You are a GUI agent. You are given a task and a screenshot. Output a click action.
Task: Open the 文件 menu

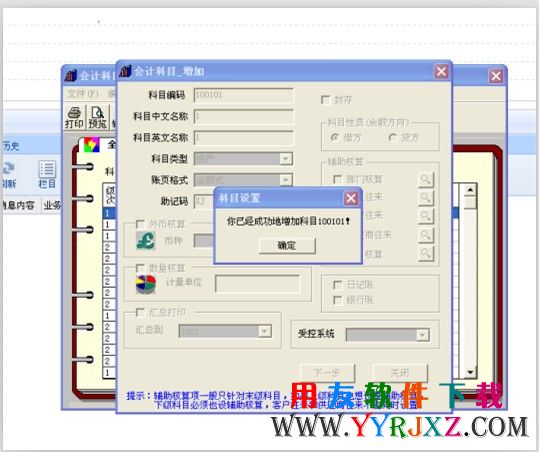click(82, 93)
